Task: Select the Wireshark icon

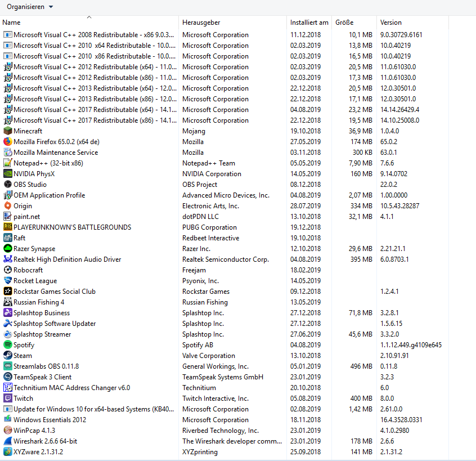Action: [7, 441]
